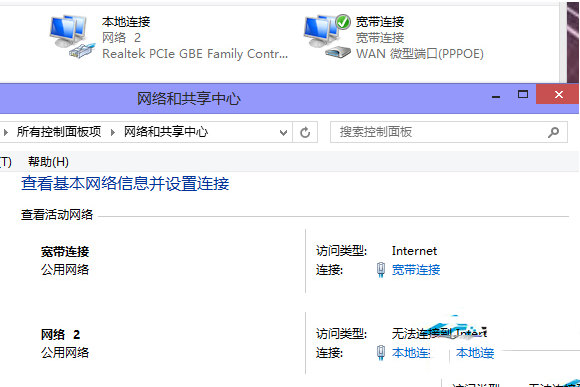The height and width of the screenshot is (387, 580).
Task: Click the plug icon beside 宽带连接 link
Action: coord(381,270)
